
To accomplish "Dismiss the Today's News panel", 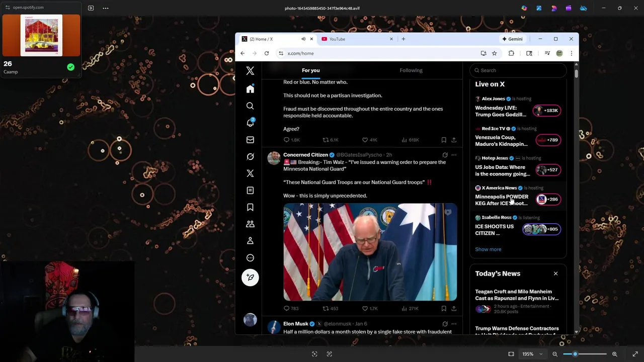I will [555, 274].
